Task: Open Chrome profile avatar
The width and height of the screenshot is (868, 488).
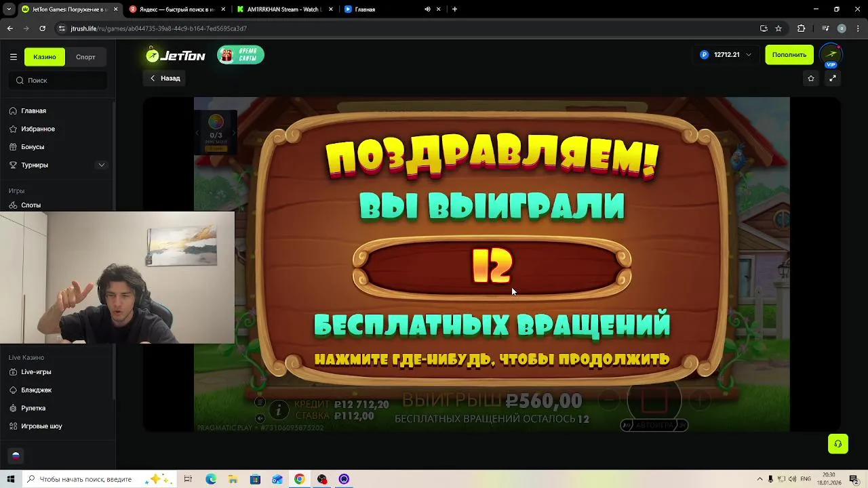Action: pyautogui.click(x=842, y=28)
